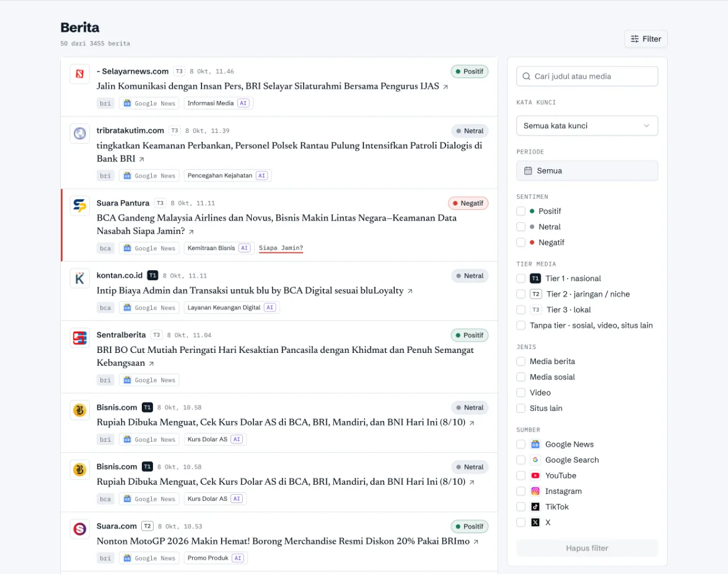Check Tier 1 nasional filter
728x574 pixels.
pyautogui.click(x=521, y=278)
